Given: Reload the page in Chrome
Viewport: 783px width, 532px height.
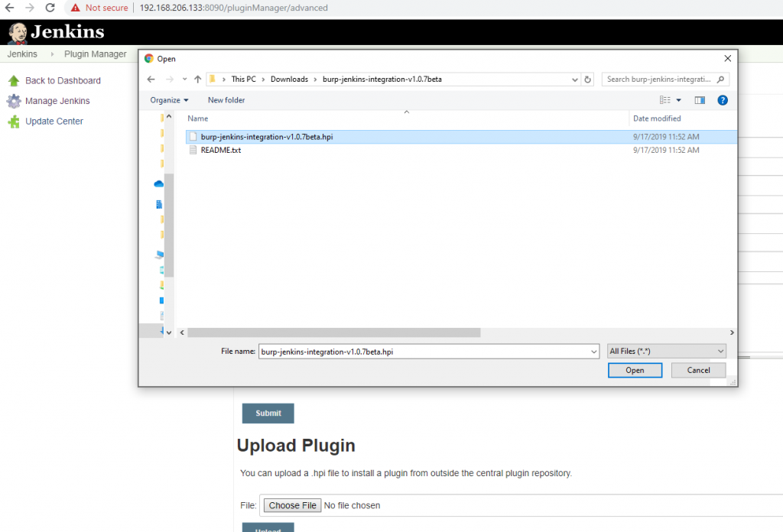Looking at the screenshot, I should point(50,8).
